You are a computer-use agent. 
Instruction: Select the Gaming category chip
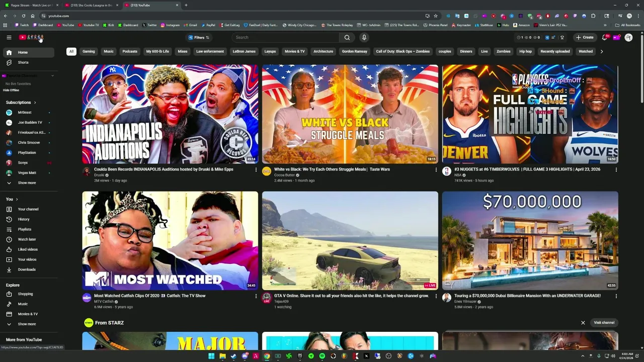click(x=89, y=51)
